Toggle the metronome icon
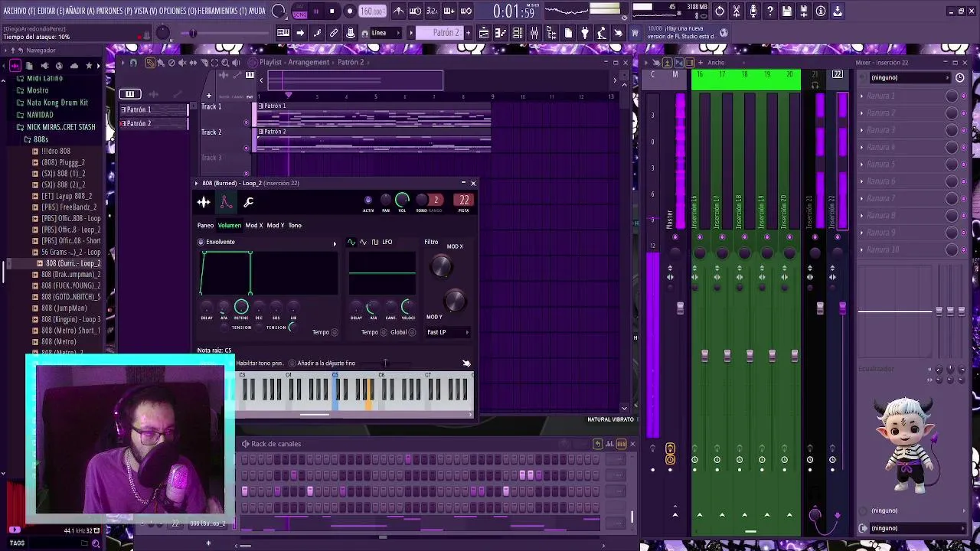The image size is (980, 551). pyautogui.click(x=399, y=11)
